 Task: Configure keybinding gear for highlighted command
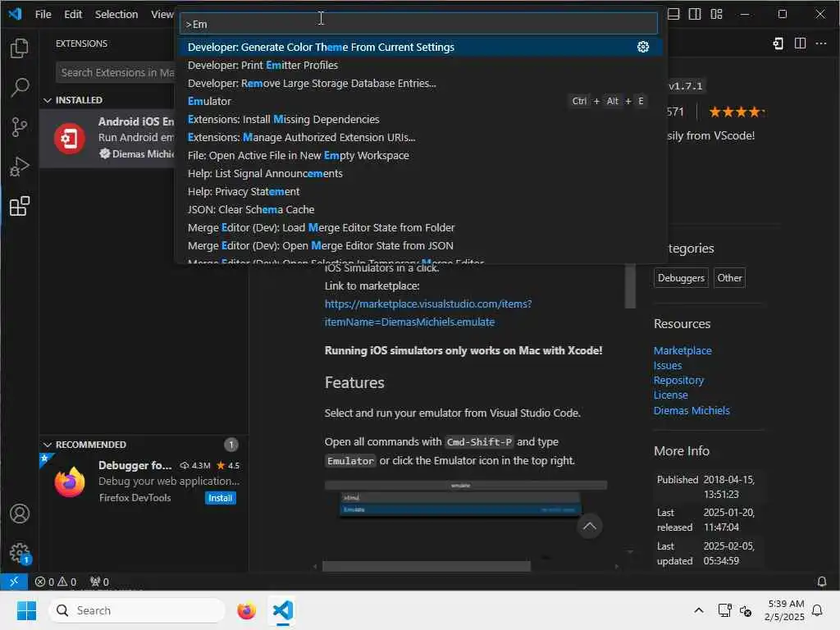tap(643, 47)
